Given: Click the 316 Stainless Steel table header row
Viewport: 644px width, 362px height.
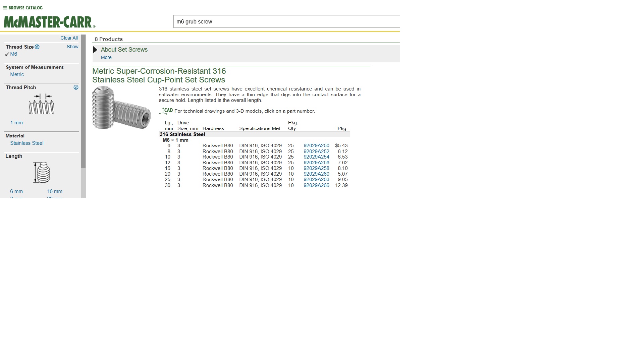Looking at the screenshot, I should tap(254, 134).
